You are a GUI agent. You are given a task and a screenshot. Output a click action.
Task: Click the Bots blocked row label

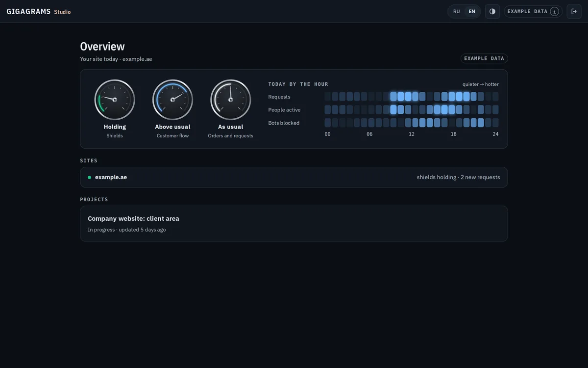click(x=284, y=123)
